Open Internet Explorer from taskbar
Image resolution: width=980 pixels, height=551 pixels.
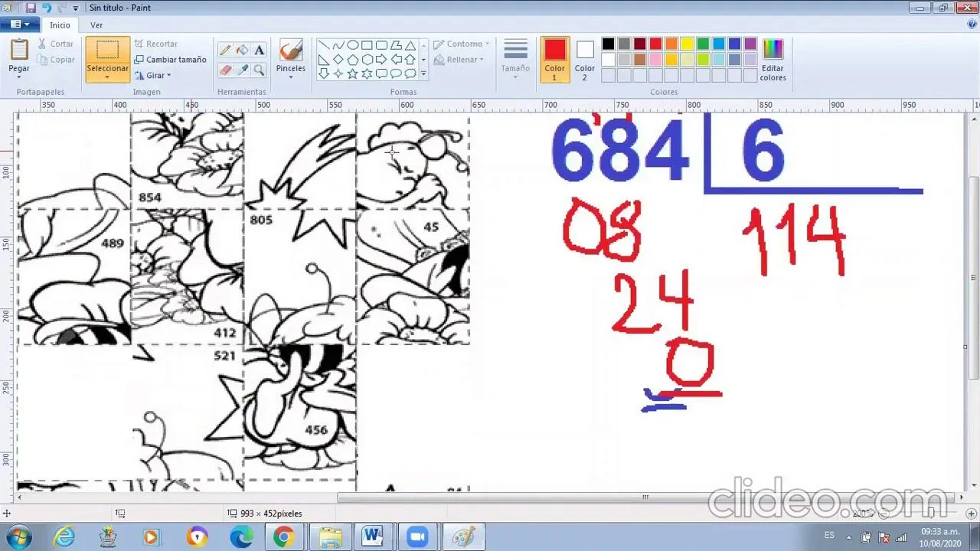(x=64, y=537)
